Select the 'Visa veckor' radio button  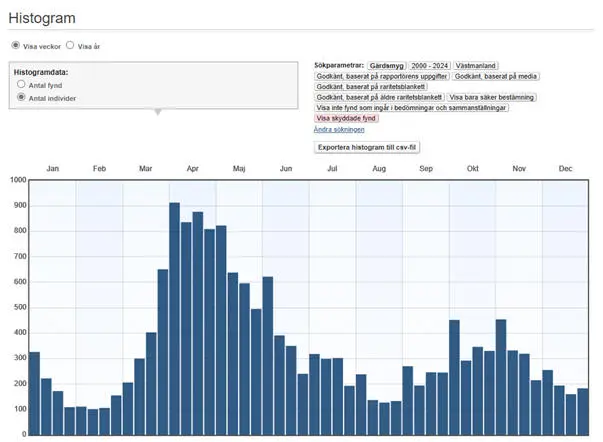point(15,46)
